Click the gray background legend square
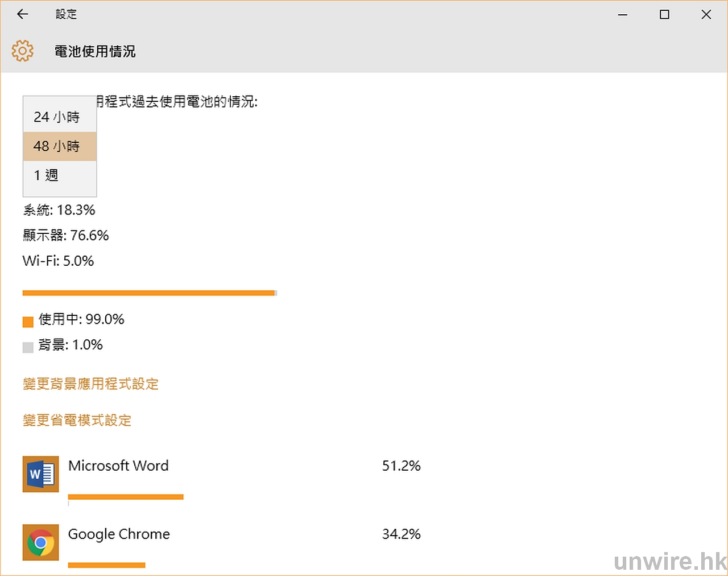Image resolution: width=728 pixels, height=576 pixels. (x=28, y=347)
